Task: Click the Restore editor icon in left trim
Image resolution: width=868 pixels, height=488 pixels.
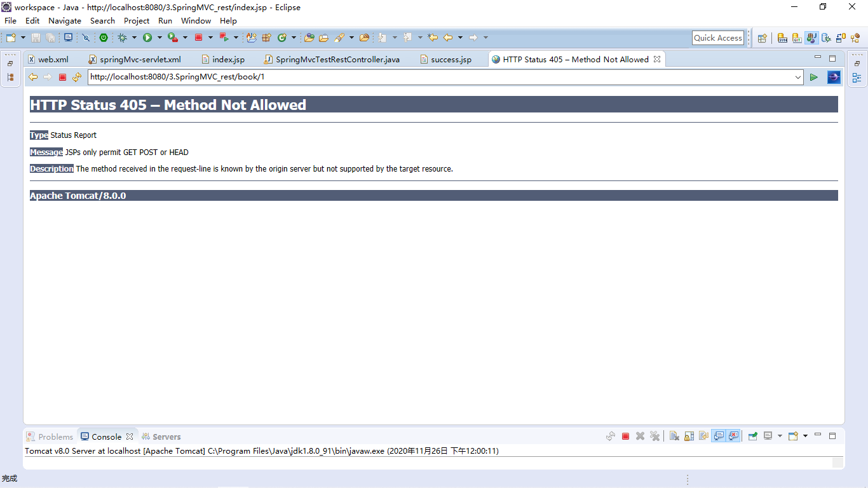Action: click(x=10, y=64)
